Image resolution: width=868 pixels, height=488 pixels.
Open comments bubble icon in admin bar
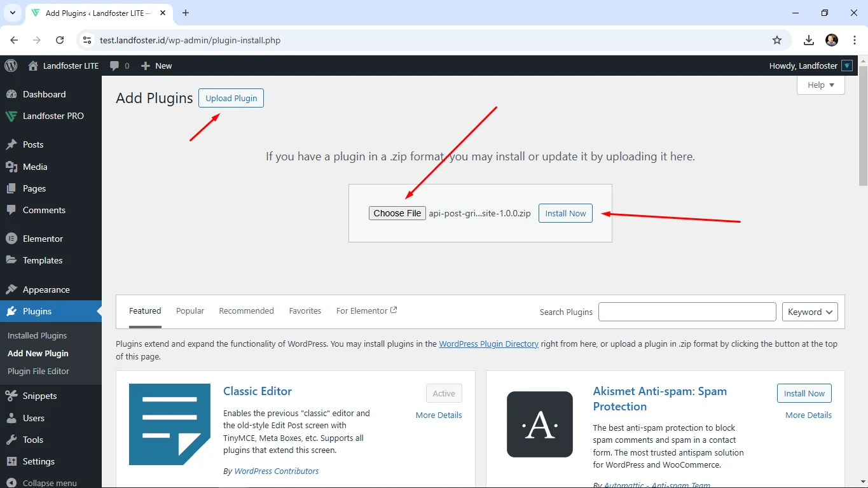tap(114, 66)
